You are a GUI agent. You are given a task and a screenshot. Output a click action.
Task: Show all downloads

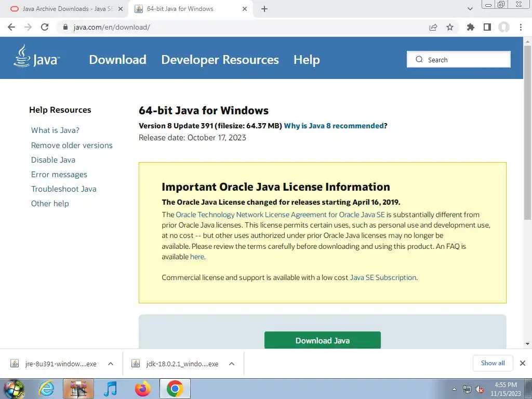pyautogui.click(x=493, y=363)
